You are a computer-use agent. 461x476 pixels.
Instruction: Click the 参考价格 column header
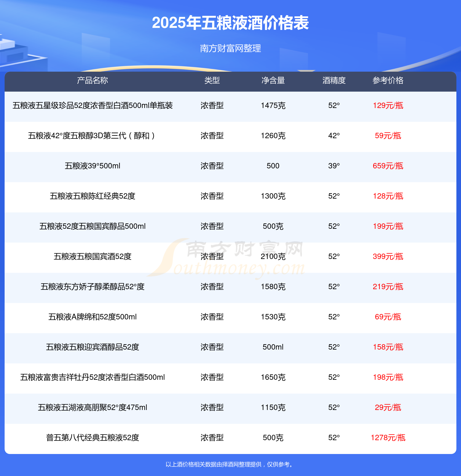click(388, 80)
